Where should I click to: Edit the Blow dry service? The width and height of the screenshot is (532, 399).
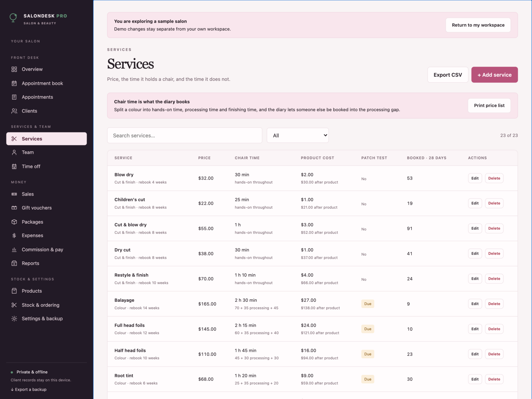[475, 178]
